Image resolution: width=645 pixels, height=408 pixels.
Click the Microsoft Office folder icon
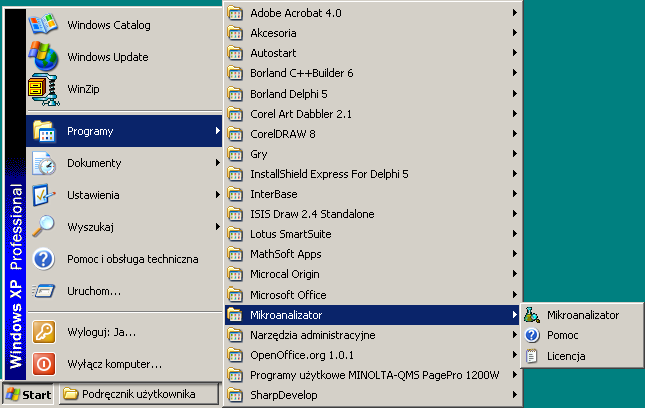235,295
